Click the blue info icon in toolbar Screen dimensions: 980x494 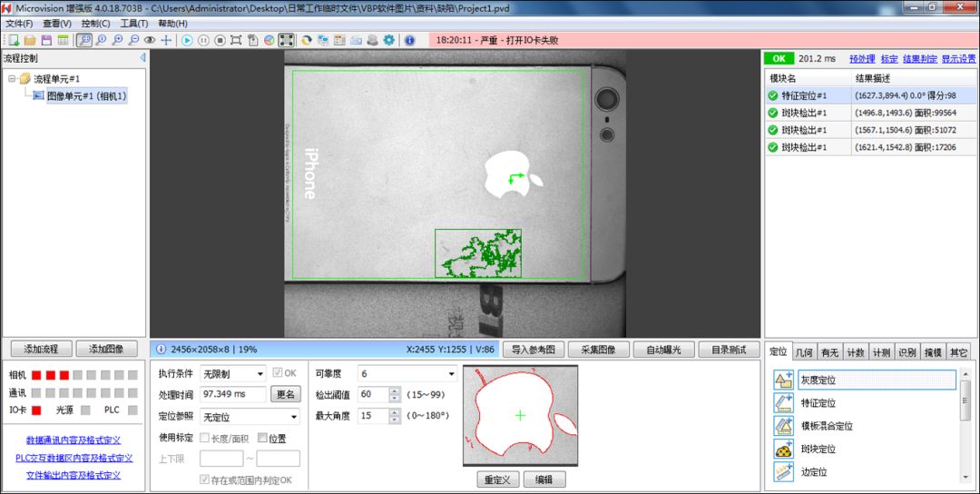click(409, 40)
